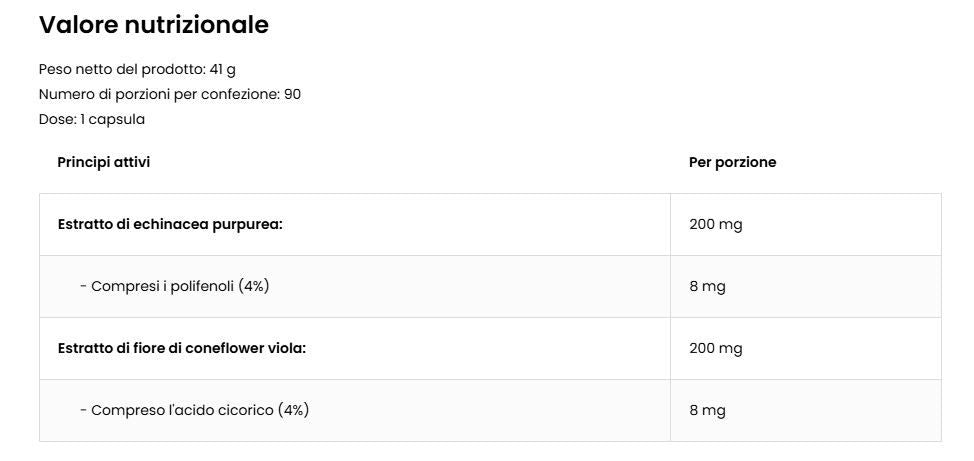Image resolution: width=974 pixels, height=461 pixels.
Task: Click the (4%) in the acido cicorico row
Action: 293,411
